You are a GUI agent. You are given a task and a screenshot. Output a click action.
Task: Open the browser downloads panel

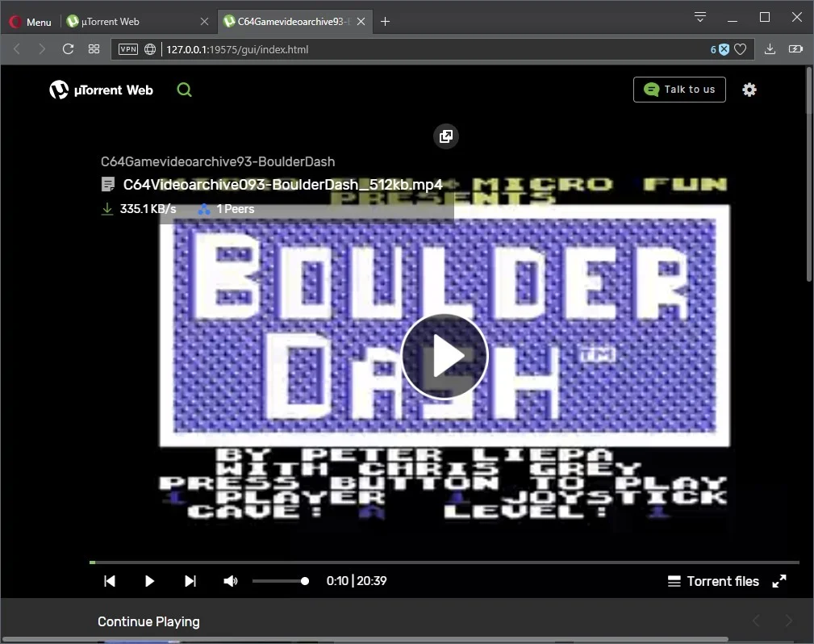pyautogui.click(x=770, y=49)
